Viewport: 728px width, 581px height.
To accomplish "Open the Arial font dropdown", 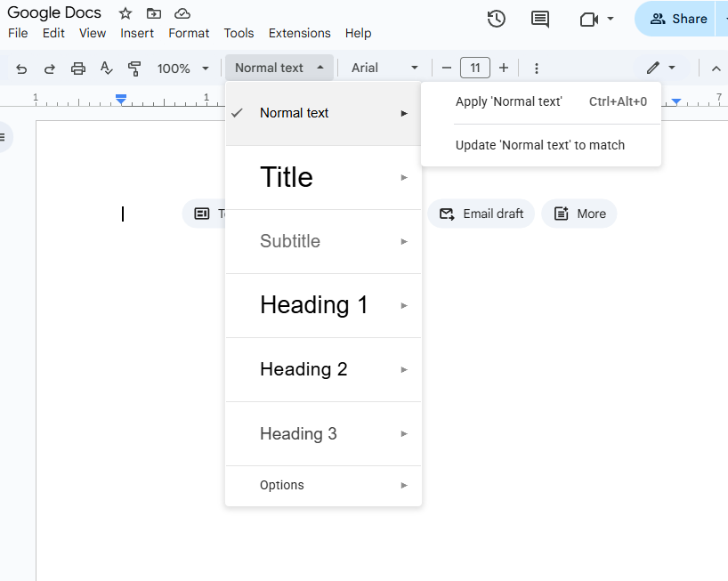I will tap(383, 68).
